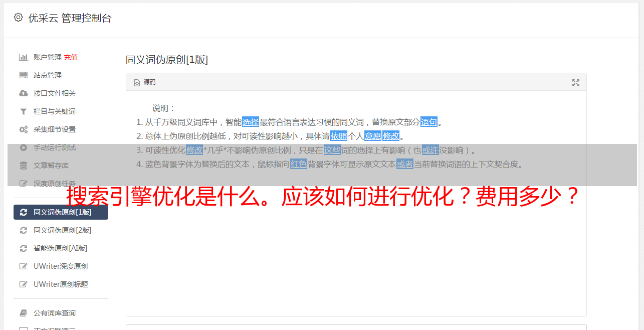Image resolution: width=644 pixels, height=330 pixels.
Task: Click the 采集细节设置 gears icon
Action: click(x=23, y=129)
